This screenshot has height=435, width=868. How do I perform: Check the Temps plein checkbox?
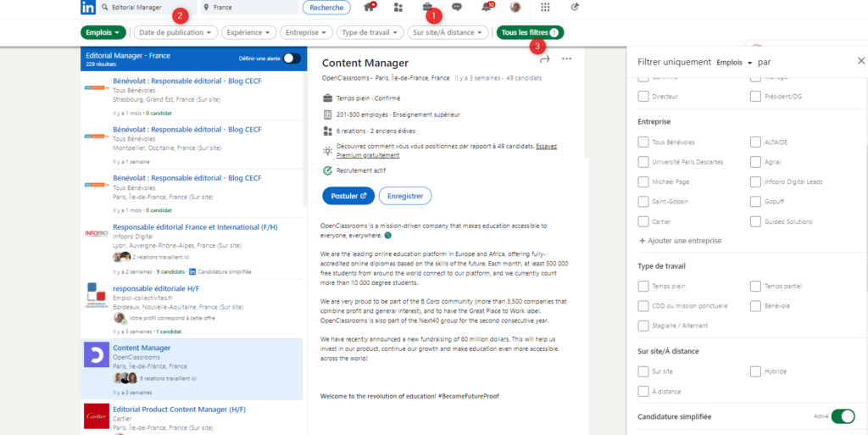(643, 286)
